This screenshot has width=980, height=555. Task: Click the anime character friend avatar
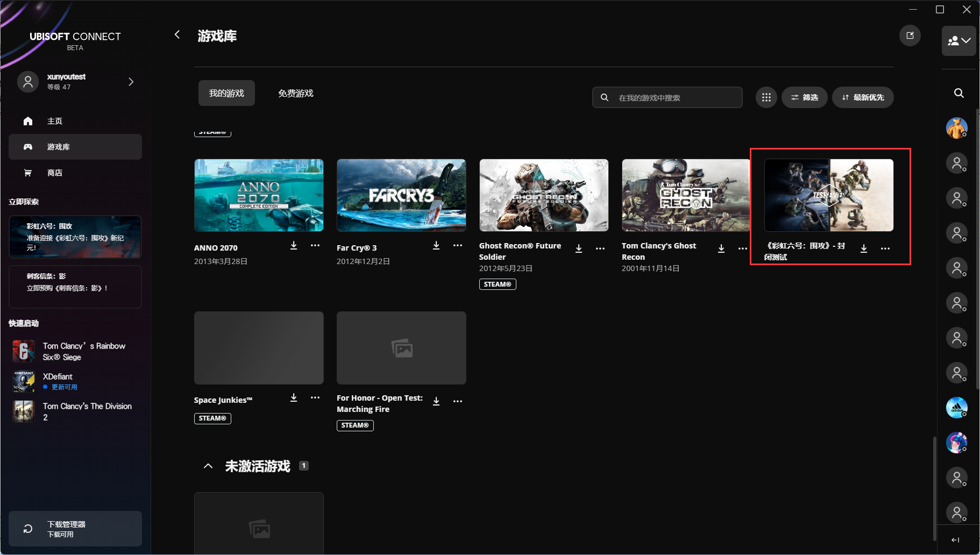[957, 443]
